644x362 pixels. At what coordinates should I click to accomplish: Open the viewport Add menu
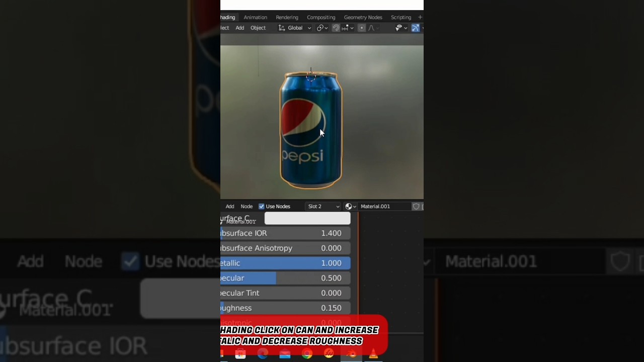click(239, 28)
